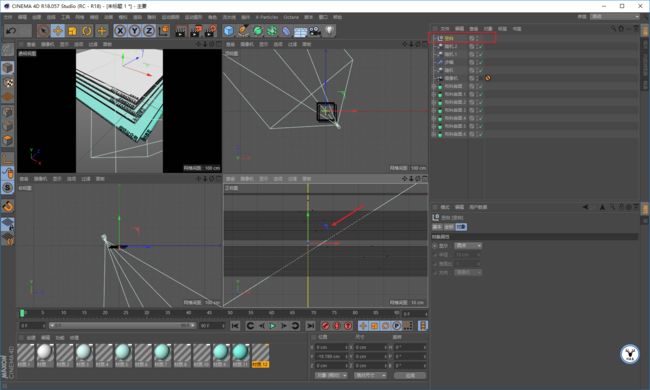The width and height of the screenshot is (650, 390).
Task: Toggle the Z-axis lock button
Action: (149, 31)
